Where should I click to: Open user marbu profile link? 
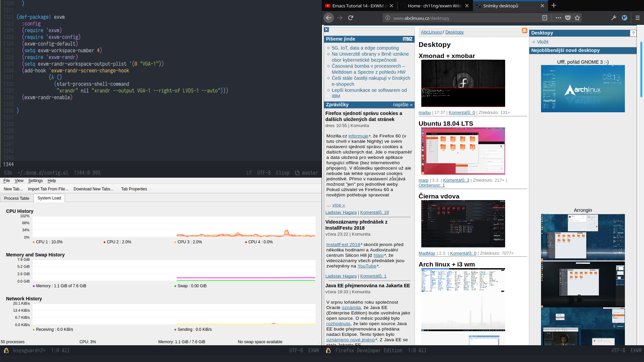[424, 113]
